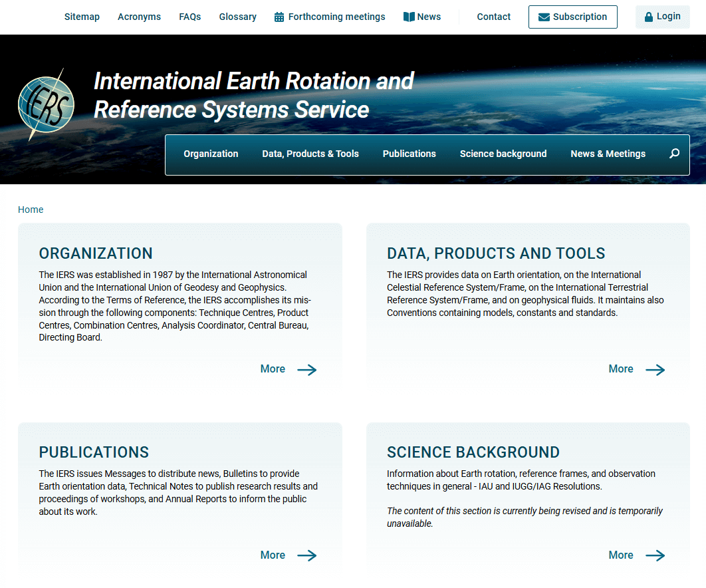Open the Organization navigation menu

[x=211, y=154]
